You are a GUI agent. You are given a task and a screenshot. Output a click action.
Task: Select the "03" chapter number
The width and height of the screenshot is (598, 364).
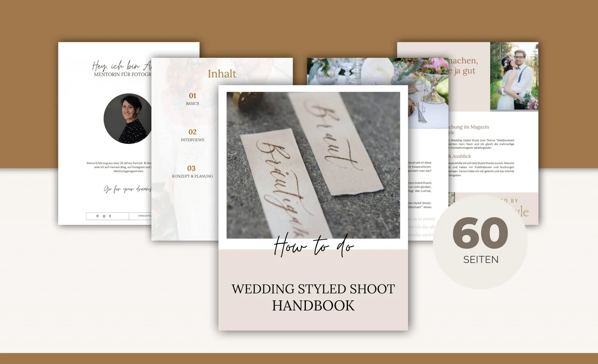click(x=192, y=168)
